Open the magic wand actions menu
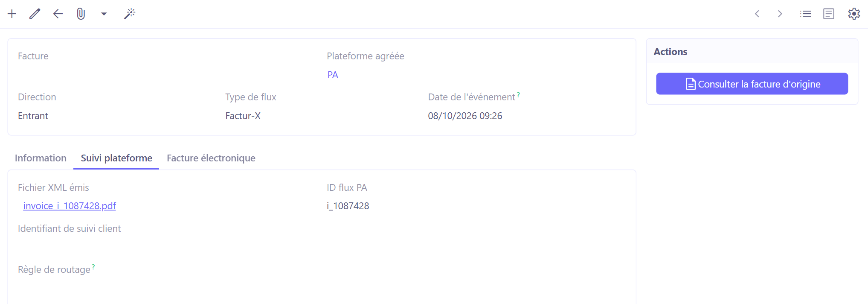Image resolution: width=868 pixels, height=304 pixels. pyautogui.click(x=130, y=14)
